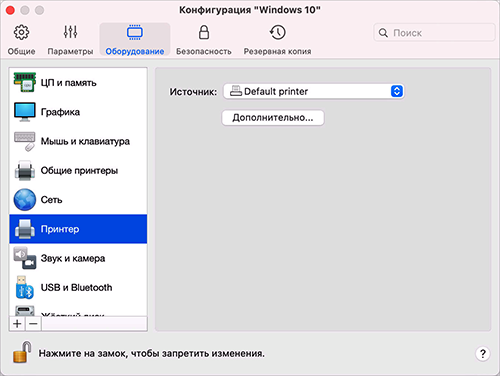Click the padlock to prevent changes

[22, 352]
